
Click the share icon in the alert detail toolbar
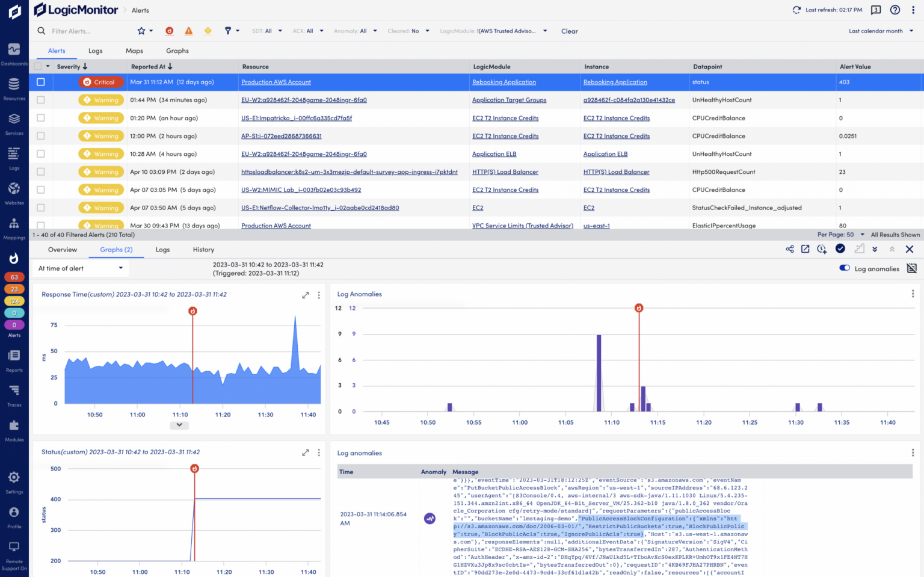[790, 249]
